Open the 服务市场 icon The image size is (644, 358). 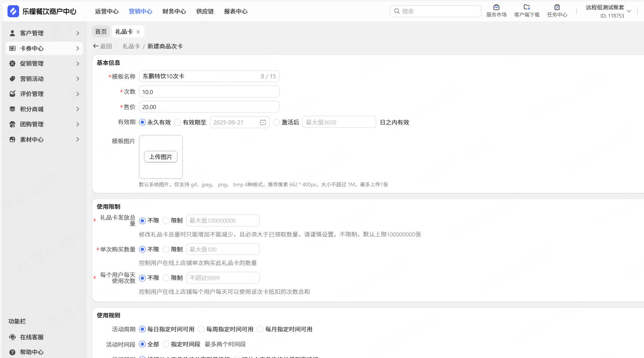[496, 7]
